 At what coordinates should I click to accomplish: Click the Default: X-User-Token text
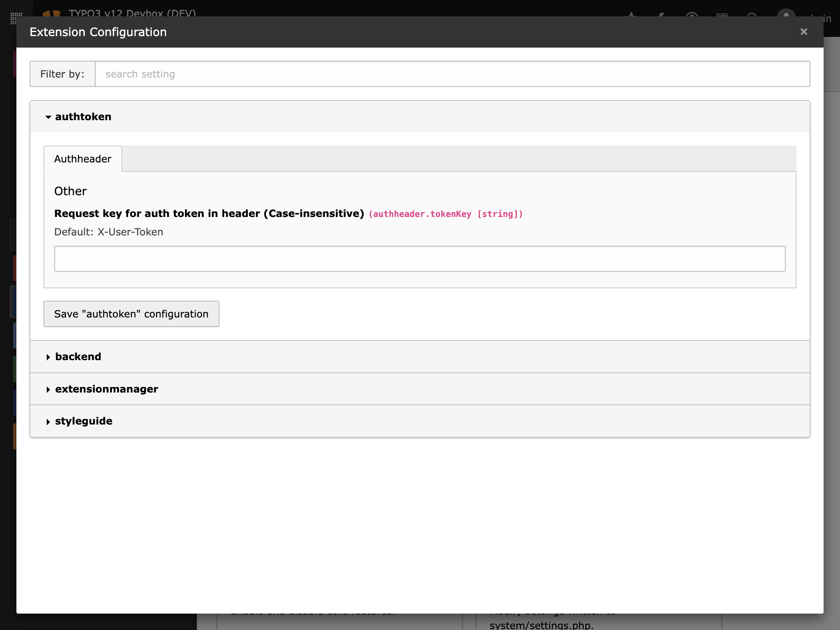109,232
